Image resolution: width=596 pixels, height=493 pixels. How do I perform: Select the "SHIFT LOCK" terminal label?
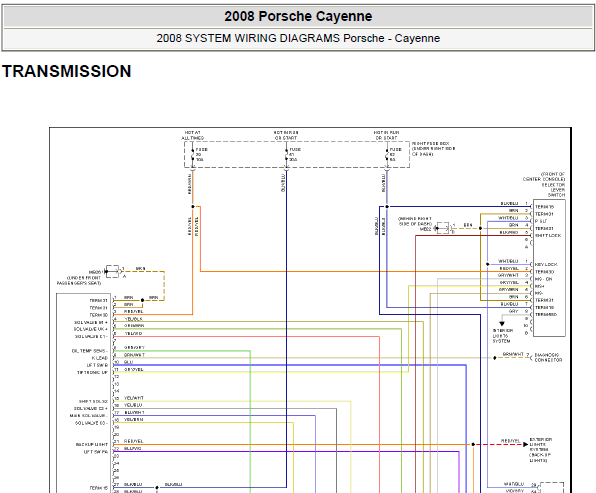548,236
